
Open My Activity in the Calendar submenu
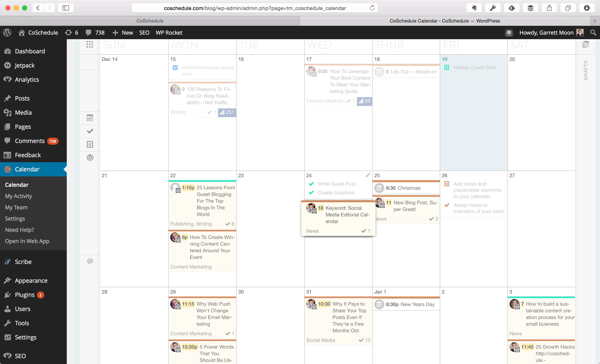click(19, 196)
